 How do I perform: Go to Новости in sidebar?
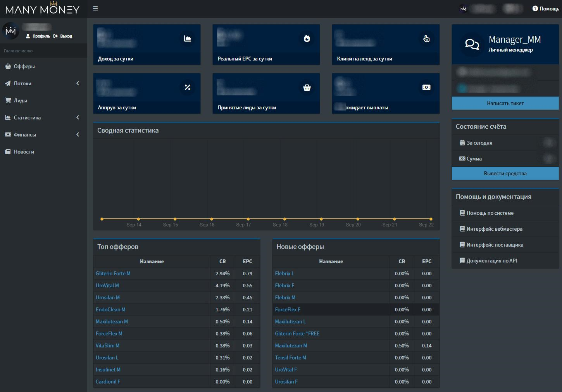pyautogui.click(x=24, y=152)
